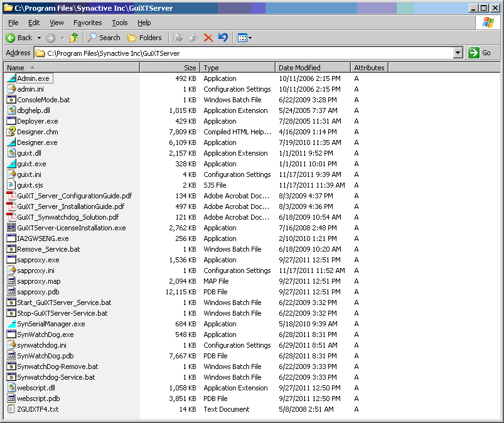This screenshot has width=504, height=423.
Task: Expand the Address bar dropdown
Action: (458, 53)
